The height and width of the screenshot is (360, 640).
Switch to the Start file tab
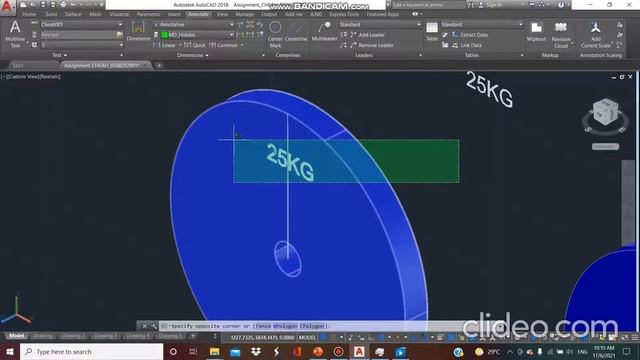pos(18,65)
